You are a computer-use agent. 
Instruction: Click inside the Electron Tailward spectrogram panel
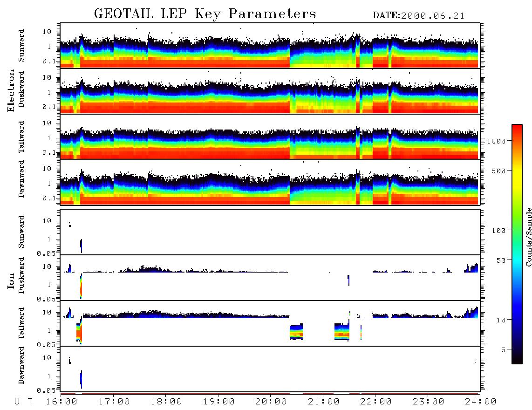point(270,137)
